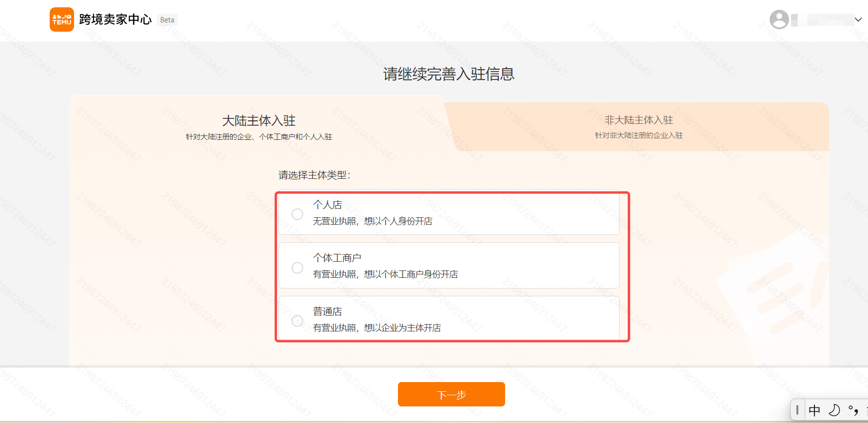The height and width of the screenshot is (423, 868).
Task: Click the document illustration icon on right
Action: coord(774,302)
